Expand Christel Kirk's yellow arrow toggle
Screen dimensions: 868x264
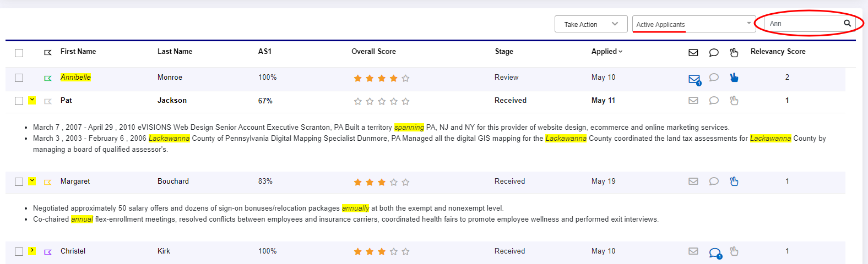[x=32, y=250]
